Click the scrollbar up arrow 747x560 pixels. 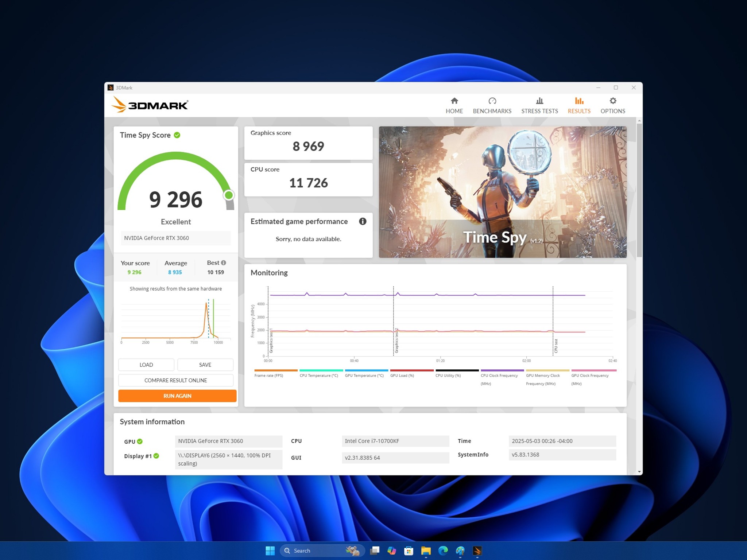[x=639, y=120]
